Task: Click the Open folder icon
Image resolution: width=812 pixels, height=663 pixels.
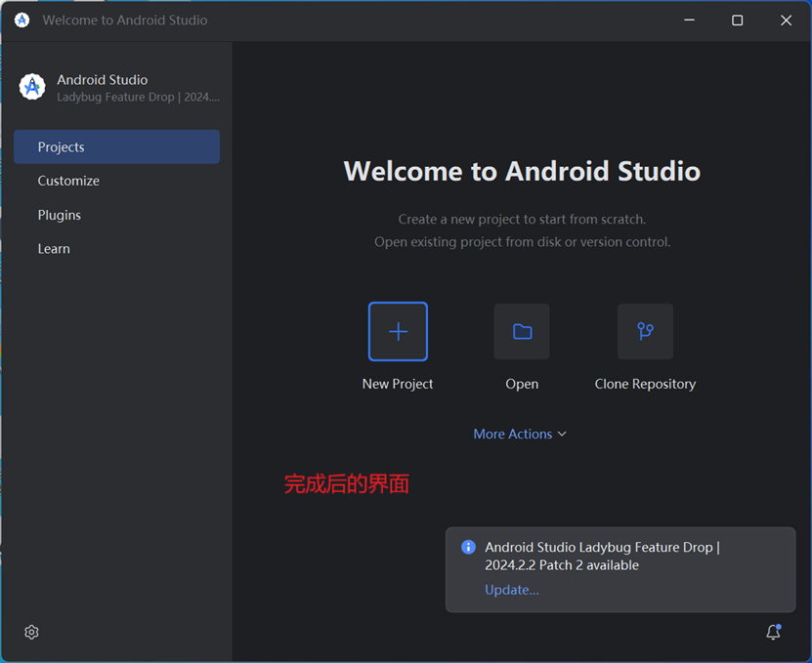Action: point(522,331)
